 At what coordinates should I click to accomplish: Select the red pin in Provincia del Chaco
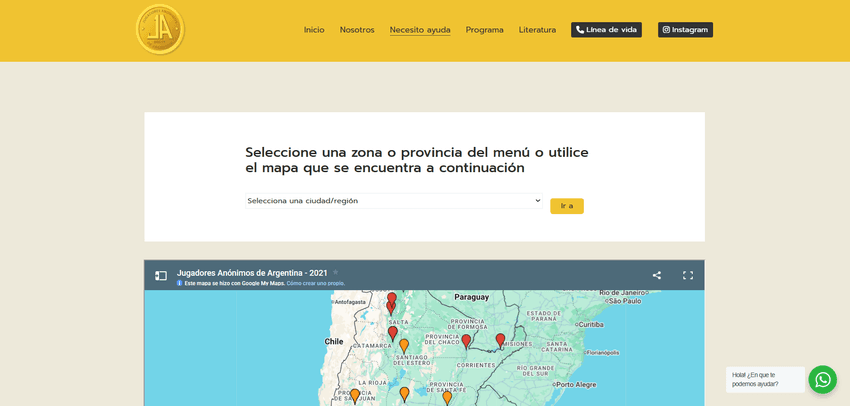tap(466, 341)
